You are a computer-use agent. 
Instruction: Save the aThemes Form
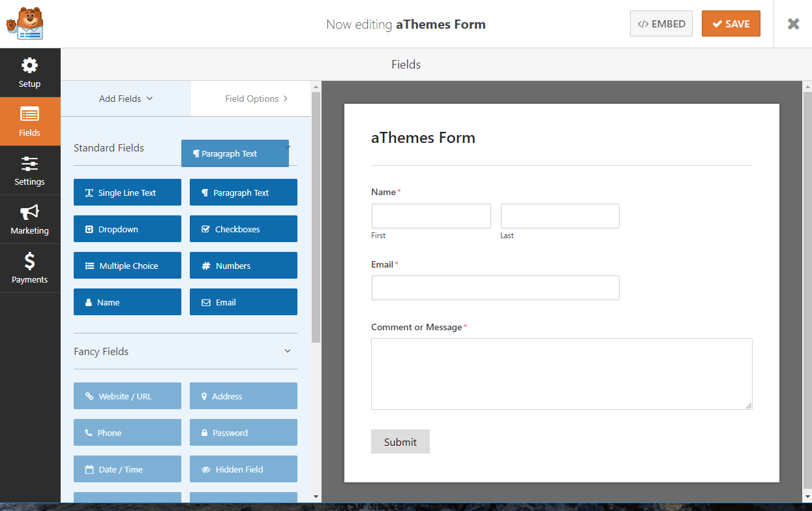coord(730,23)
